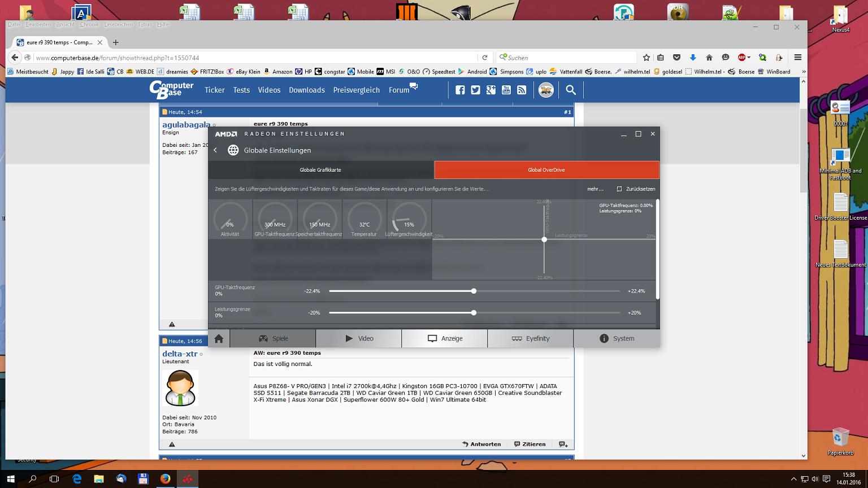Open user profile delta-xtr
Screen dimensions: 868x488
[x=180, y=354]
